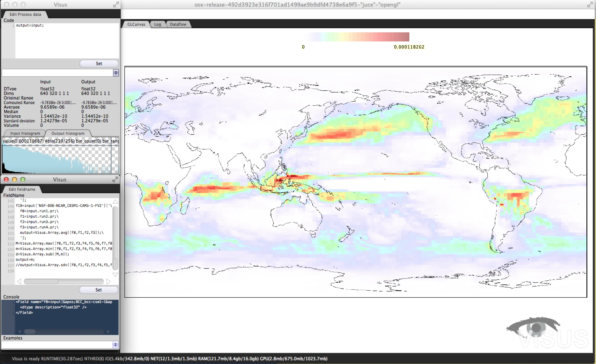Click the fullscreen icon of the lower Visus window

[115, 179]
